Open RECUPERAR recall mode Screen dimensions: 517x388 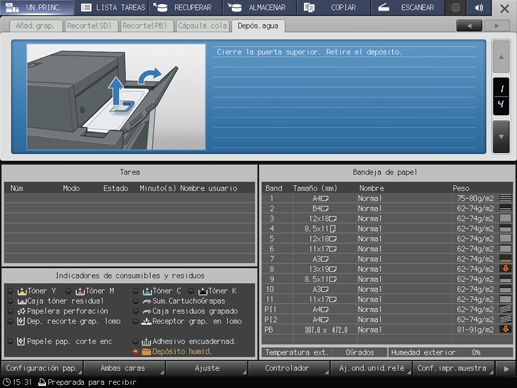(185, 7)
